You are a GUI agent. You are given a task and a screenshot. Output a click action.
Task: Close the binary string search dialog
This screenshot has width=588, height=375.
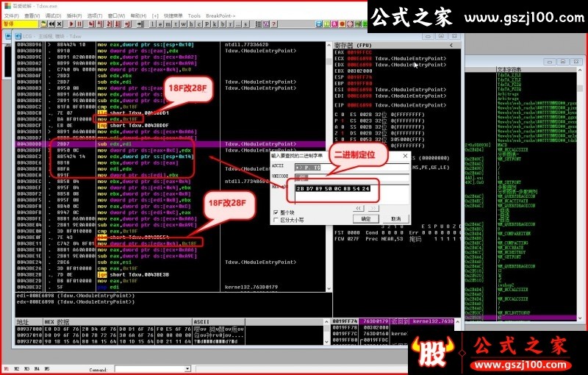[x=405, y=156]
